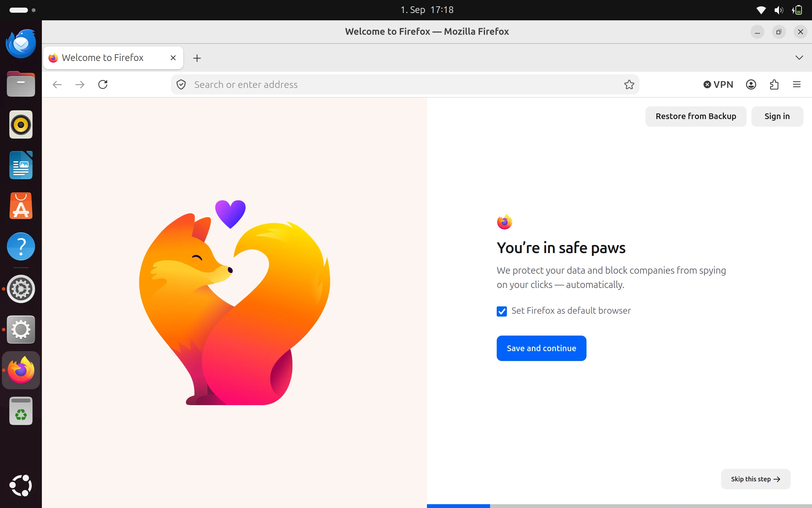Click Save and continue

click(x=541, y=348)
